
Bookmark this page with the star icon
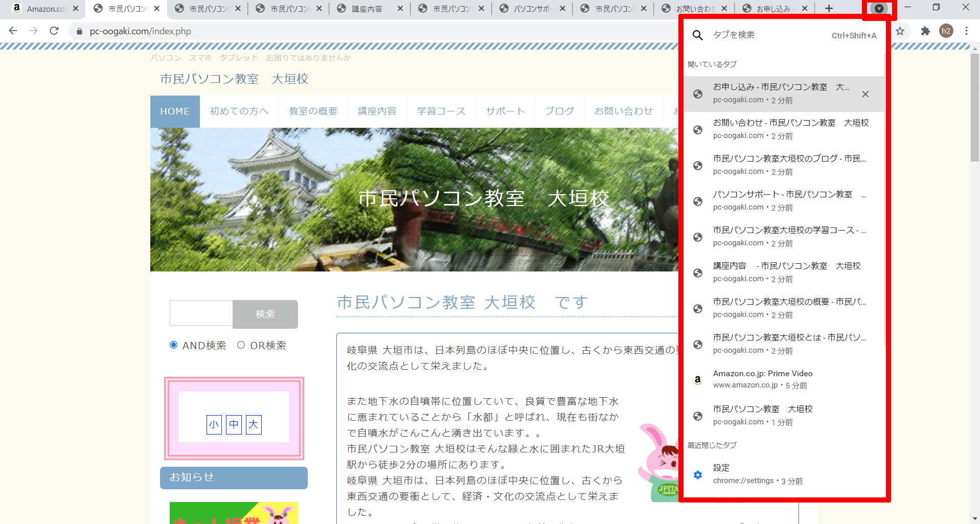(900, 31)
